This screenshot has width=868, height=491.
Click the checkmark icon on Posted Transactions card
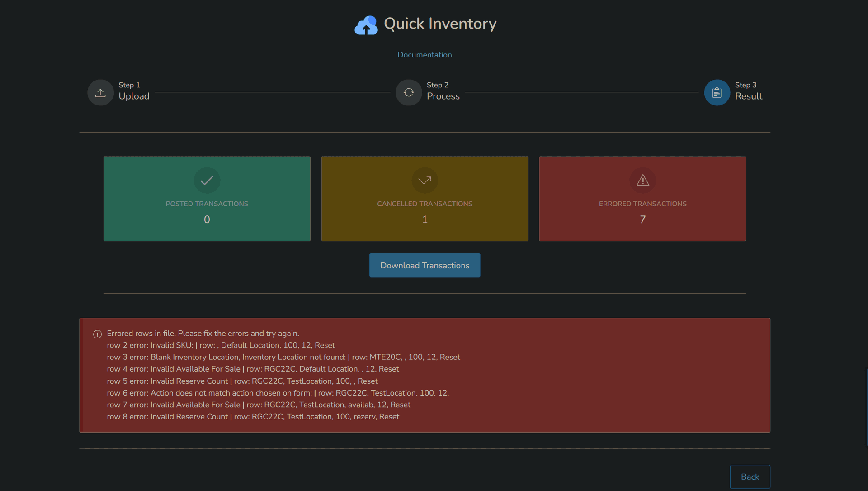tap(207, 181)
